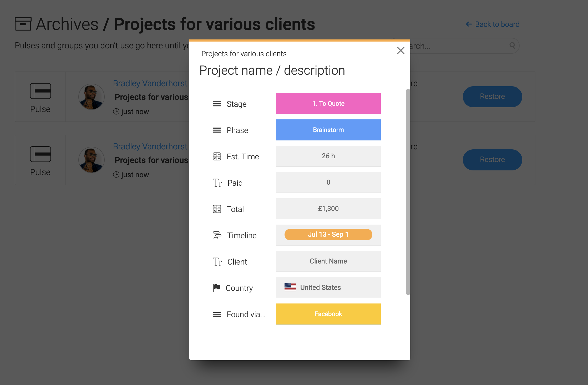This screenshot has height=385, width=588.
Task: Open the '1. To Quote' stage status
Action: coord(328,103)
